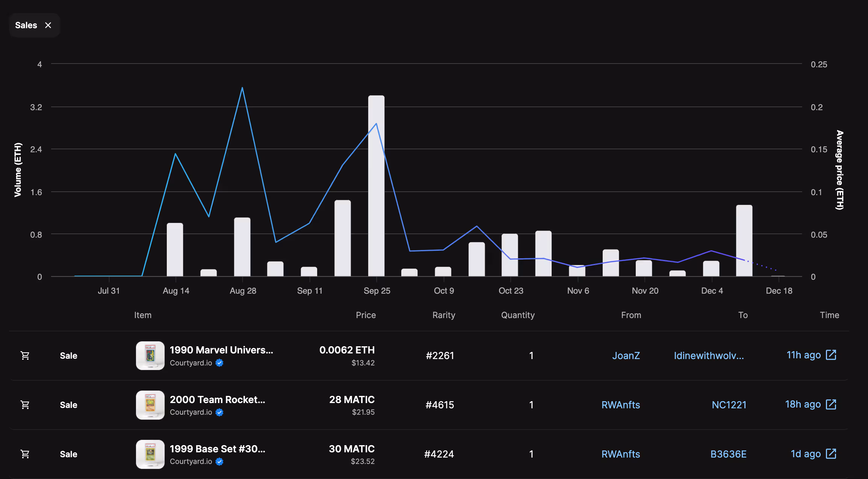Click the verified badge on the Team Rocket row

point(220,412)
